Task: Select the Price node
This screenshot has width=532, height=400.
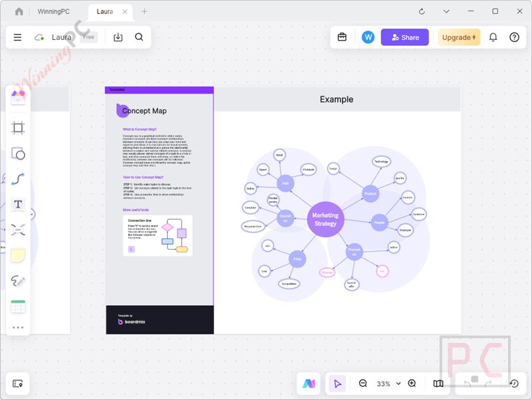Action: pyautogui.click(x=297, y=259)
